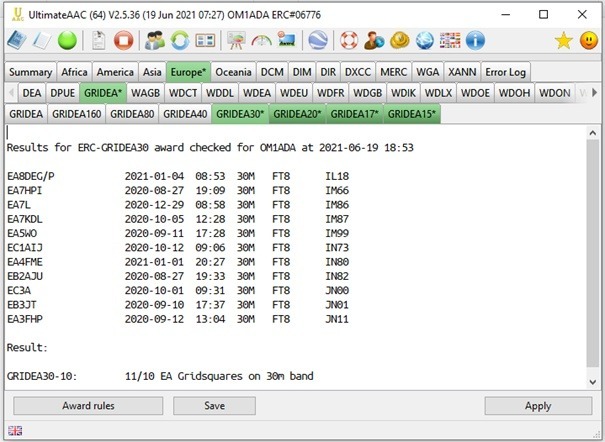This screenshot has height=442, width=605.
Task: Select the WDCT award tab
Action: 183,93
